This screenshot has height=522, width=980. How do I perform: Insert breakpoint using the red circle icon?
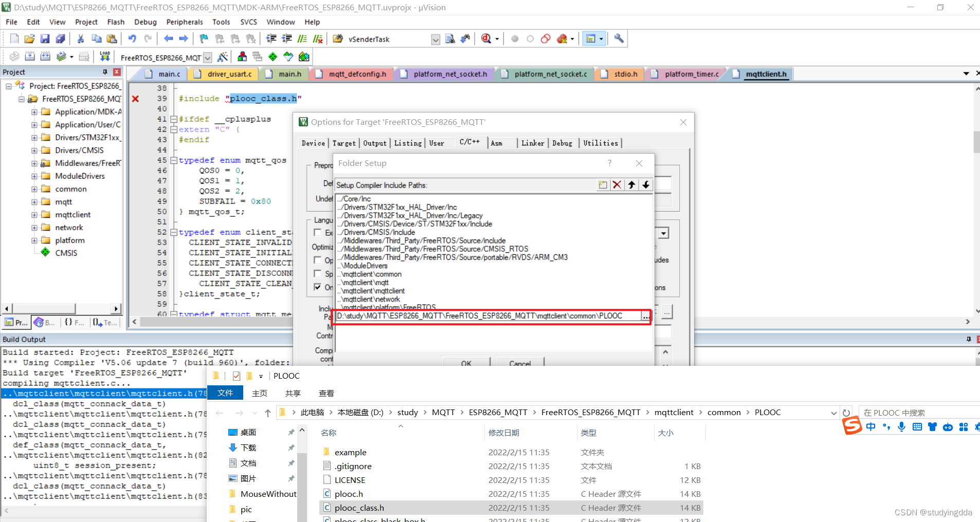pyautogui.click(x=515, y=39)
